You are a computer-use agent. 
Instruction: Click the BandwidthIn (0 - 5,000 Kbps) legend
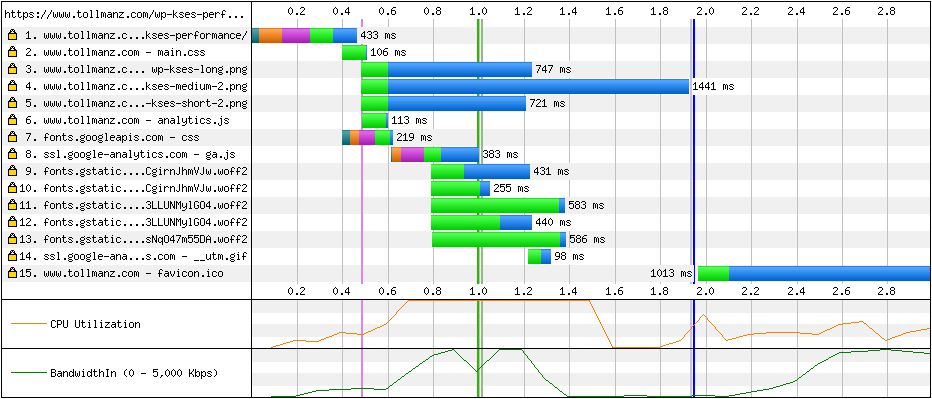point(134,373)
